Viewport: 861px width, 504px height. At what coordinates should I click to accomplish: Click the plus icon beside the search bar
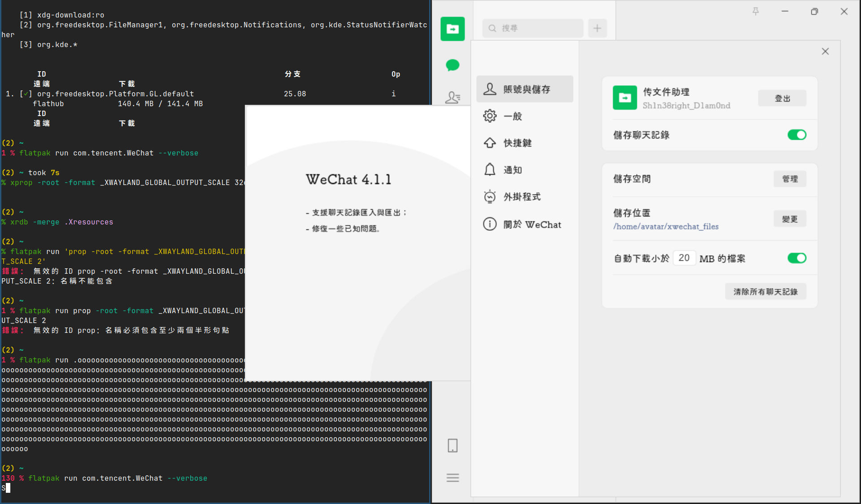click(597, 28)
